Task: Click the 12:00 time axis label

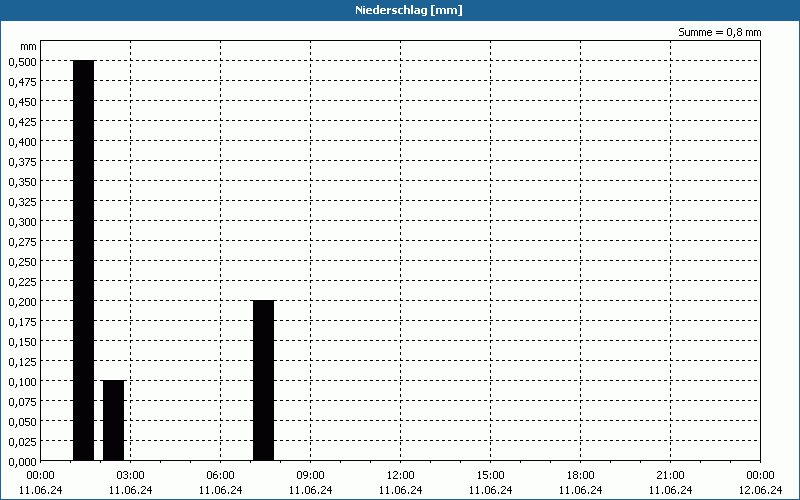Action: coord(401,476)
